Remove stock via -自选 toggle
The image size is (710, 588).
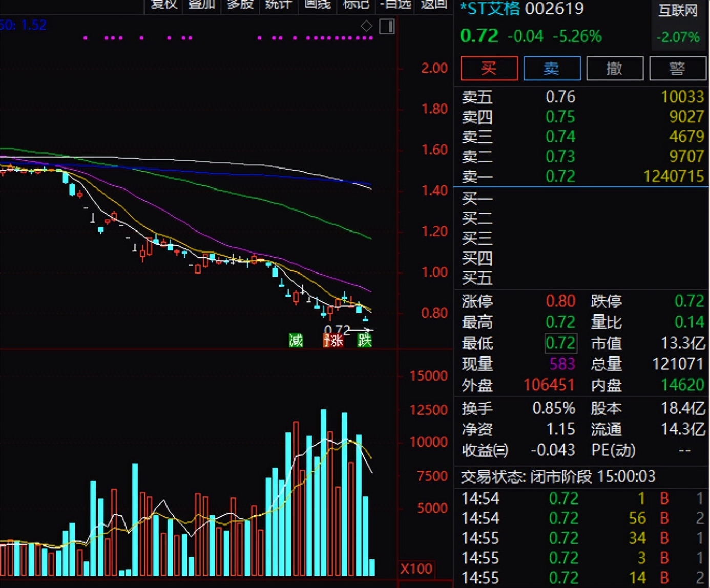(x=395, y=5)
